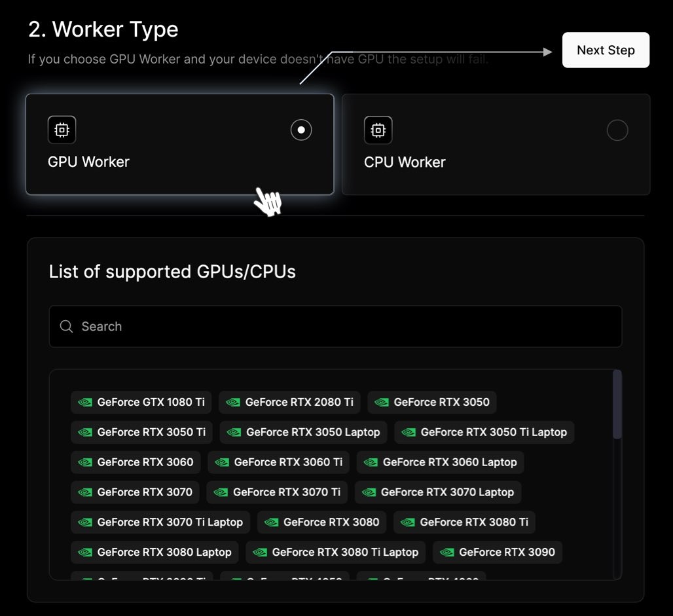Click Nvidia logo beside GeForce RTX 3070 Ti
Image resolution: width=673 pixels, height=616 pixels.
coord(221,492)
